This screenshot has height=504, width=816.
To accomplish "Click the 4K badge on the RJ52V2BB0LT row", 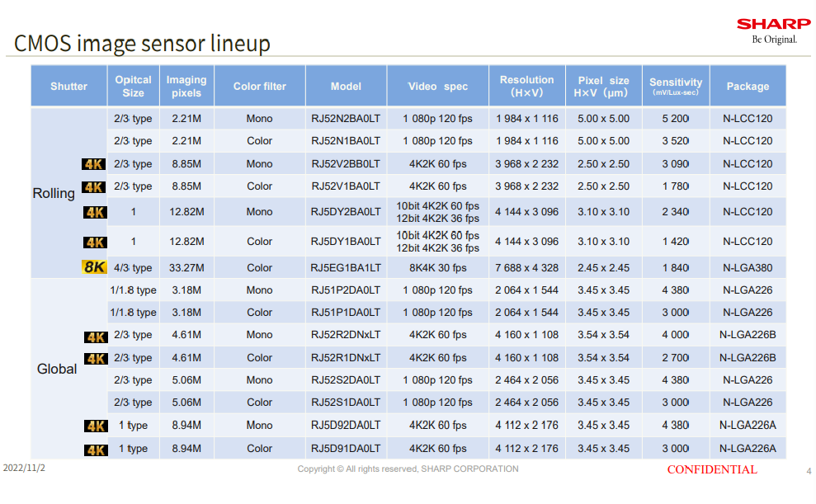I will click(94, 164).
